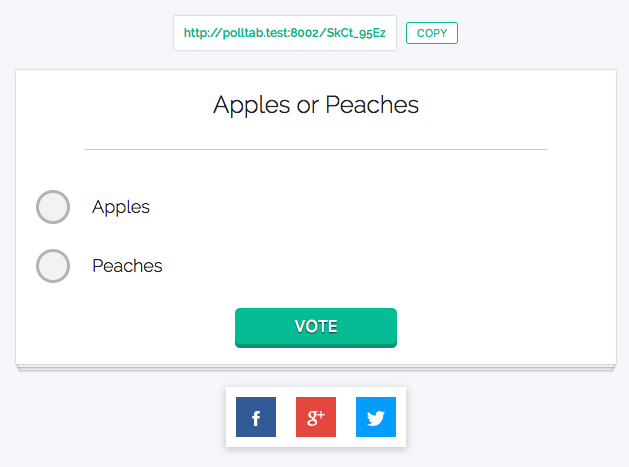629x467 pixels.
Task: Click the Apples or Peaches title
Action: [x=316, y=105]
